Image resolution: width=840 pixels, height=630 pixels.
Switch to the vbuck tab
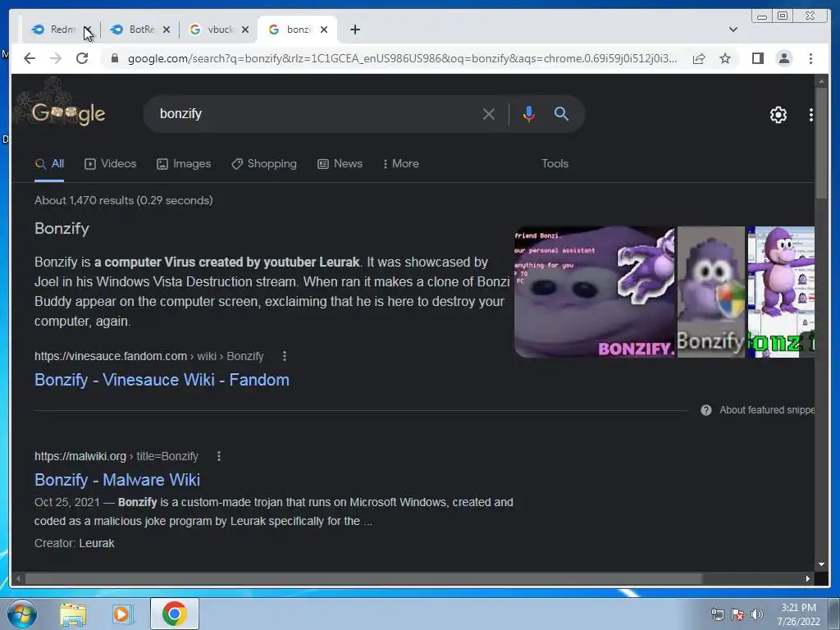coord(212,30)
